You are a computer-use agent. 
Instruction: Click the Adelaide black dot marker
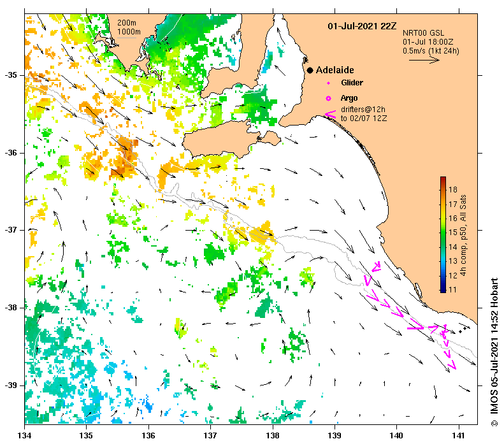click(310, 70)
